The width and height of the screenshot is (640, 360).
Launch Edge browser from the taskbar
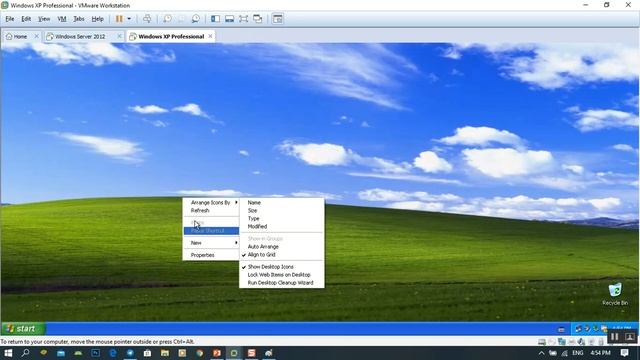[x=113, y=353]
